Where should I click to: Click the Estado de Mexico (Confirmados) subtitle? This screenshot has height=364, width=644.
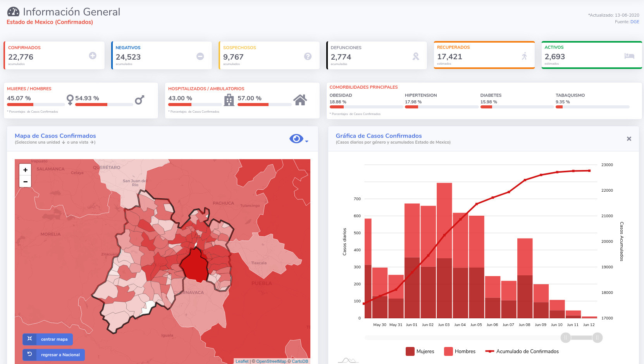[x=50, y=22]
